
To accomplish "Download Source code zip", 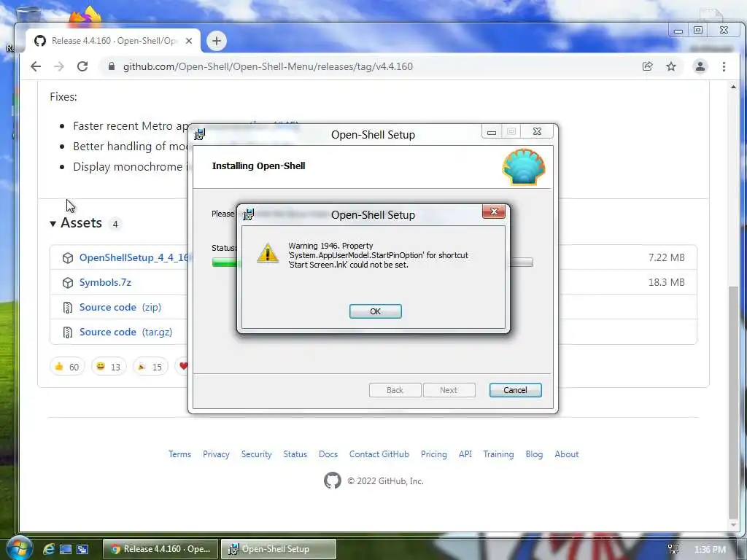I will (120, 307).
